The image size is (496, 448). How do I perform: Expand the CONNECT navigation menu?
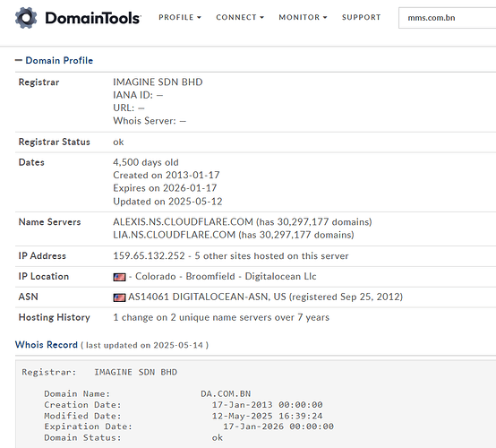coord(240,17)
